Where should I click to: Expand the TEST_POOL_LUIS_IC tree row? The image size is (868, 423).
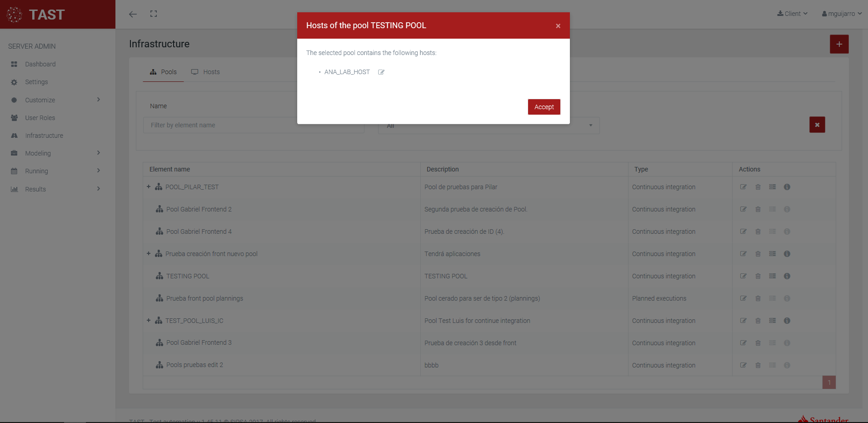tap(149, 321)
